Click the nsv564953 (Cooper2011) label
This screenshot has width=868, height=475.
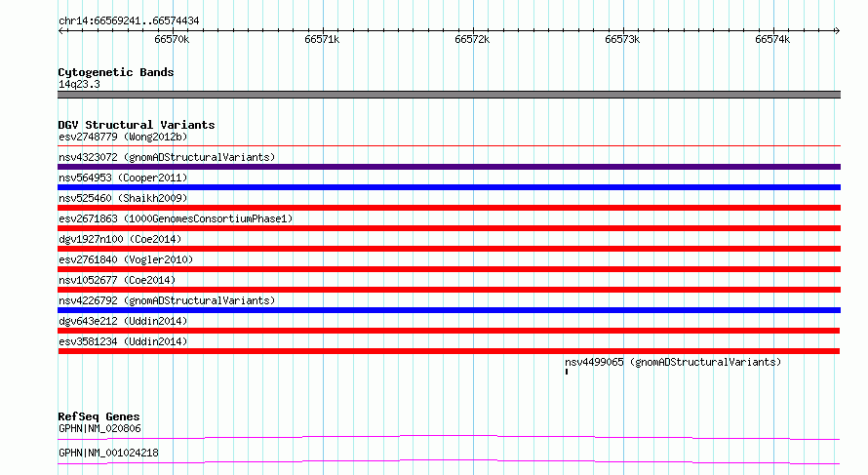point(123,178)
